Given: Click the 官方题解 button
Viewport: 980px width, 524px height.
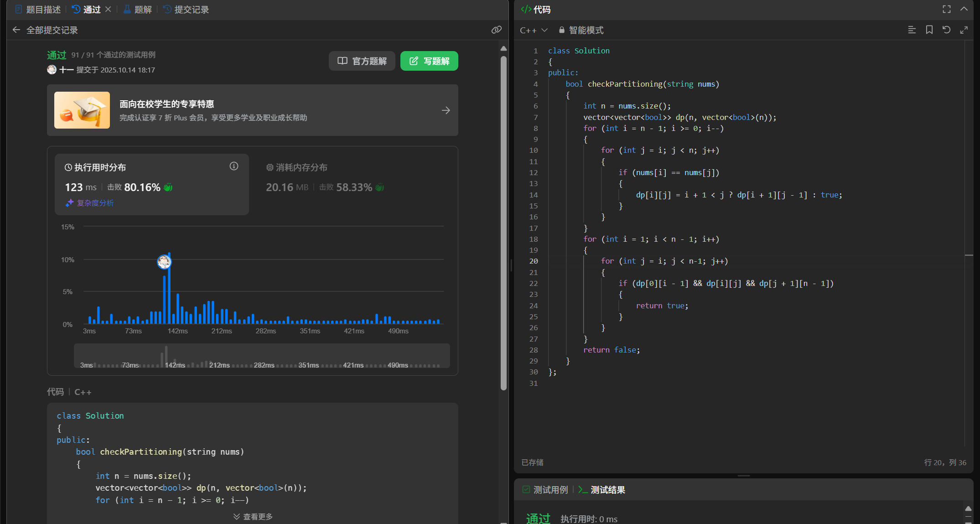Looking at the screenshot, I should point(362,61).
